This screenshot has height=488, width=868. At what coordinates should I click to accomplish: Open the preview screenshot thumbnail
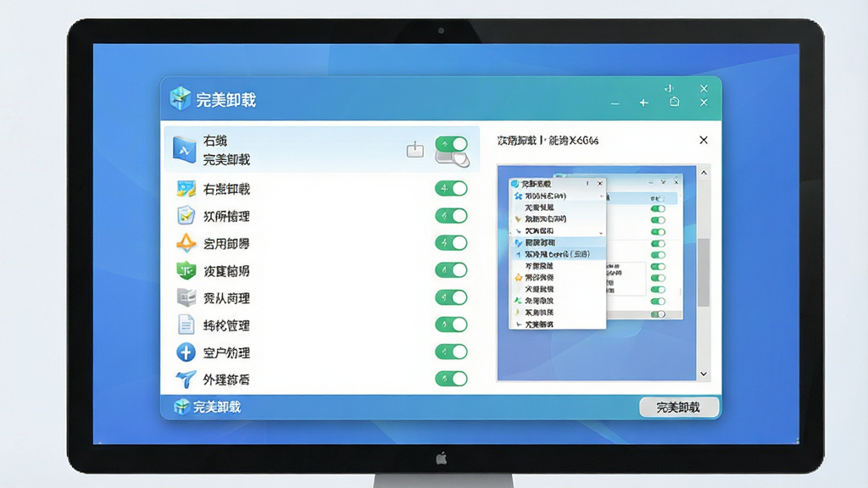[x=597, y=273]
